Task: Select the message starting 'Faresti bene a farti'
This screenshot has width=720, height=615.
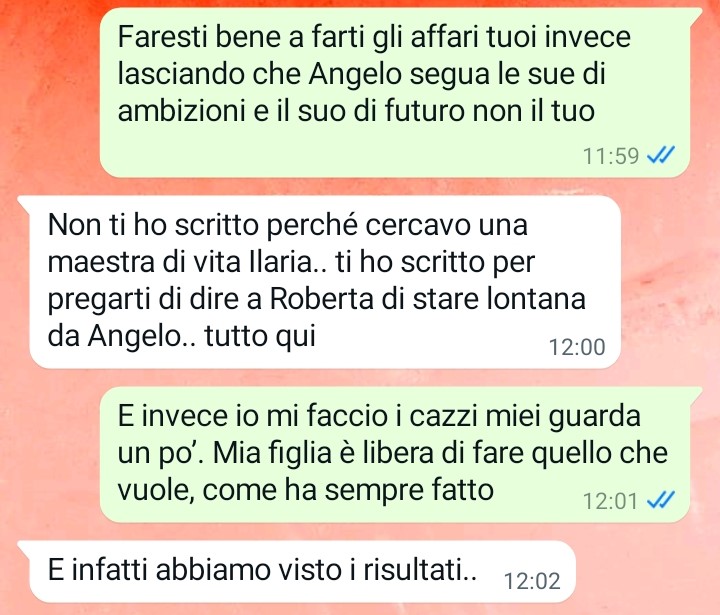Action: point(395,92)
